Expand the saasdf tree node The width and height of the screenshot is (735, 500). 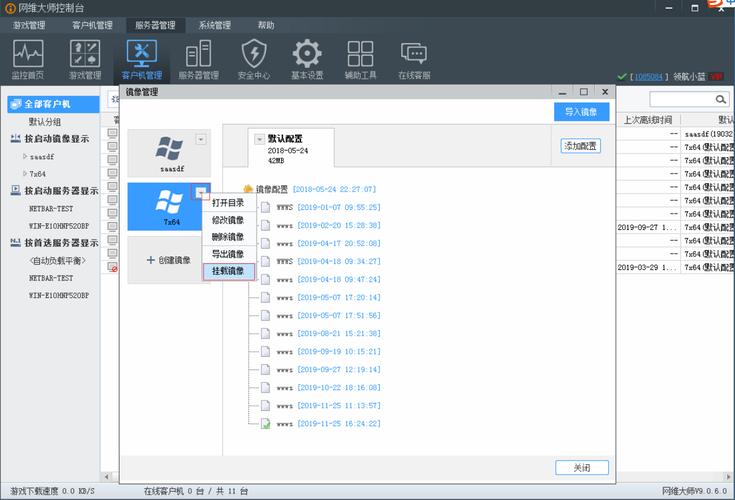tap(25, 157)
